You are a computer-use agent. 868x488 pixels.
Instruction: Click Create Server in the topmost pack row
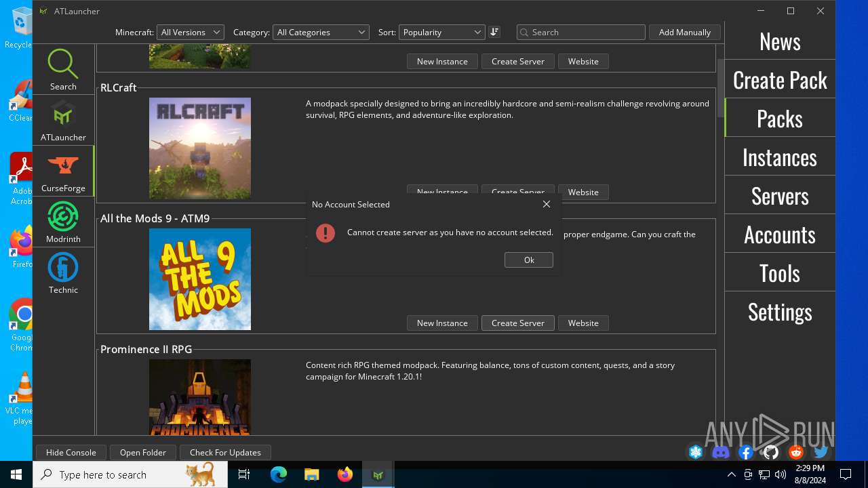click(x=518, y=61)
